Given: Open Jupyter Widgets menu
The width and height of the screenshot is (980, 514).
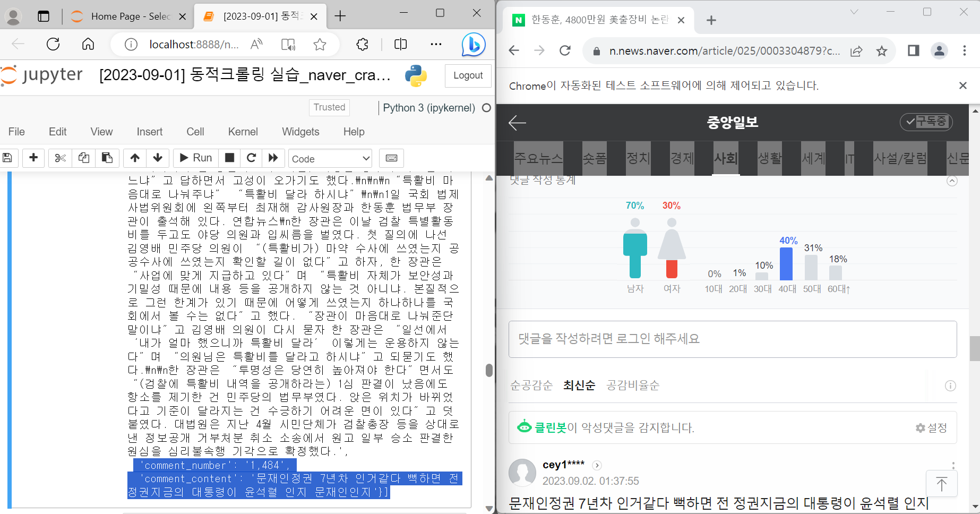Looking at the screenshot, I should pyautogui.click(x=300, y=132).
